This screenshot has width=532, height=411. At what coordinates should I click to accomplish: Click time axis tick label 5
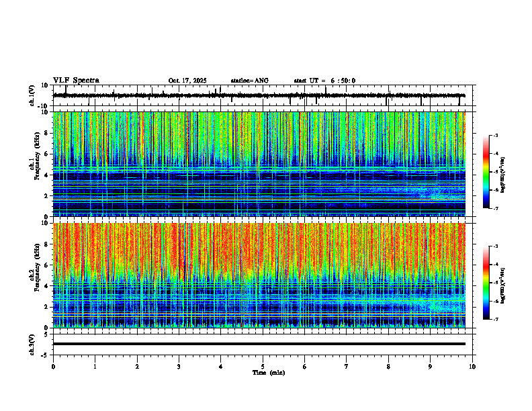click(x=263, y=367)
